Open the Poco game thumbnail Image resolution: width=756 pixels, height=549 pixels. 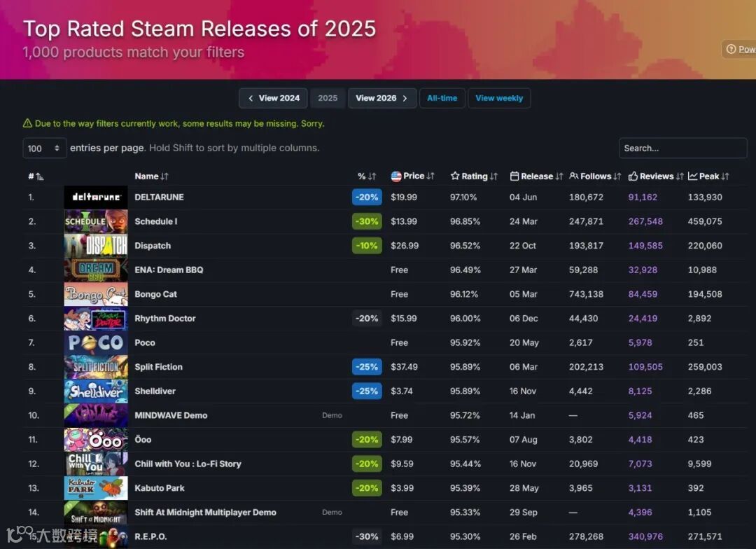click(x=96, y=342)
